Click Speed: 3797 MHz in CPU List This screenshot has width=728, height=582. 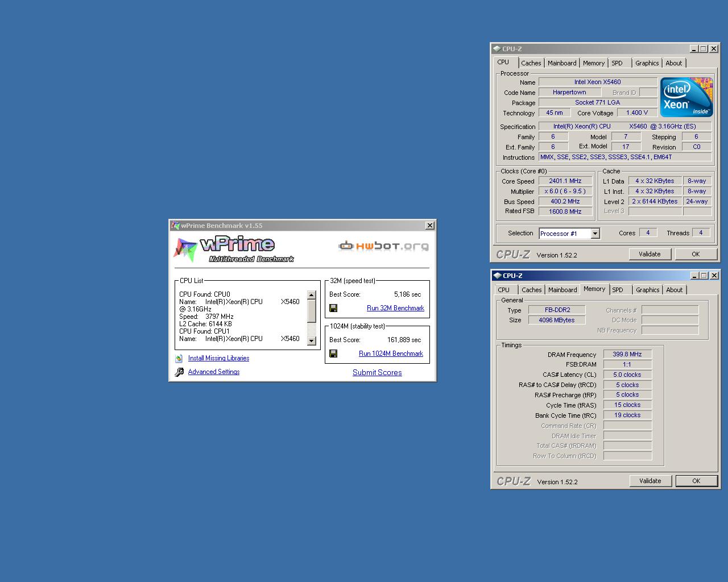[x=206, y=317]
